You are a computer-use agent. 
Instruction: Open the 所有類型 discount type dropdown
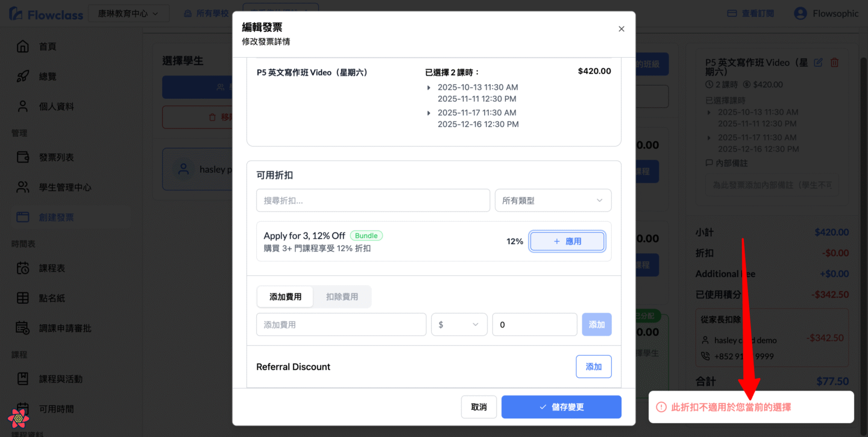[553, 201]
